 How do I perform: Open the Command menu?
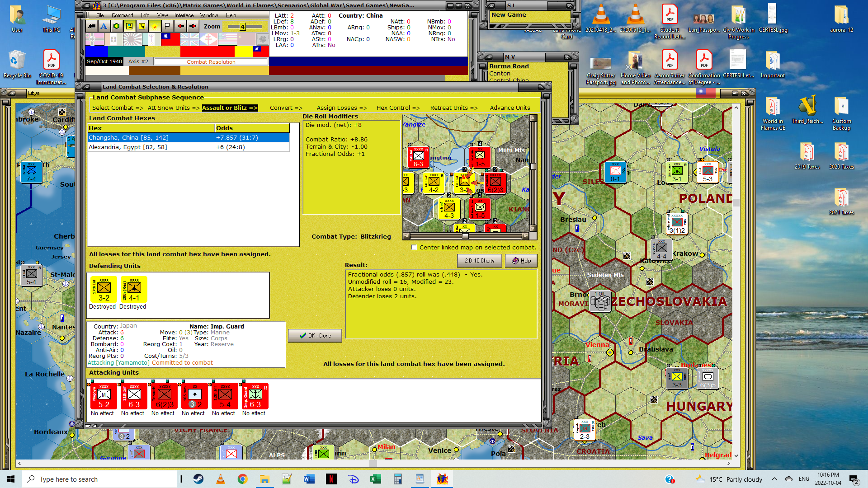(x=122, y=15)
